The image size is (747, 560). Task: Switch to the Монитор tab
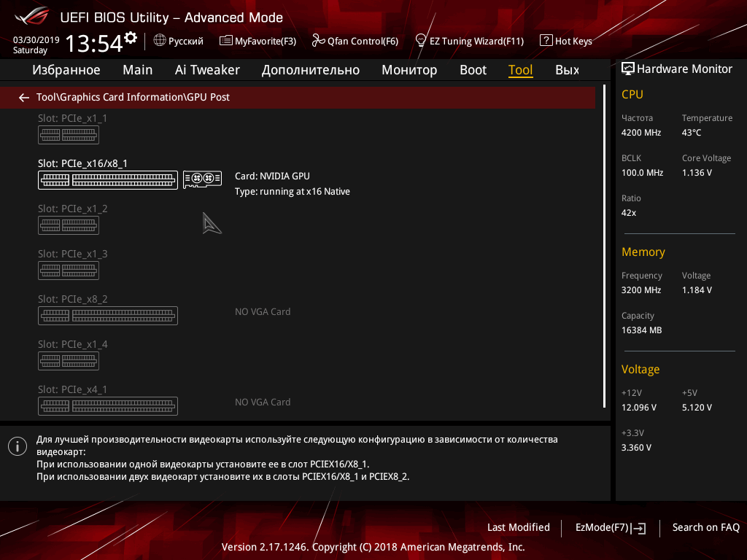click(409, 70)
